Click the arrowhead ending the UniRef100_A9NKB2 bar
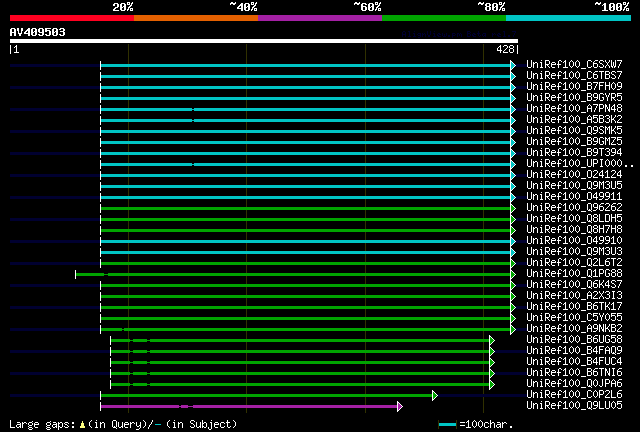Viewport: 640px width, 432px height. point(514,329)
